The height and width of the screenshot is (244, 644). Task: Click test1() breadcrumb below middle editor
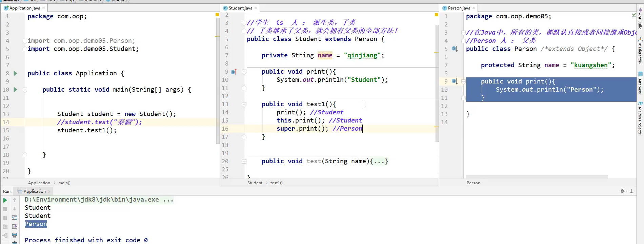pyautogui.click(x=277, y=183)
